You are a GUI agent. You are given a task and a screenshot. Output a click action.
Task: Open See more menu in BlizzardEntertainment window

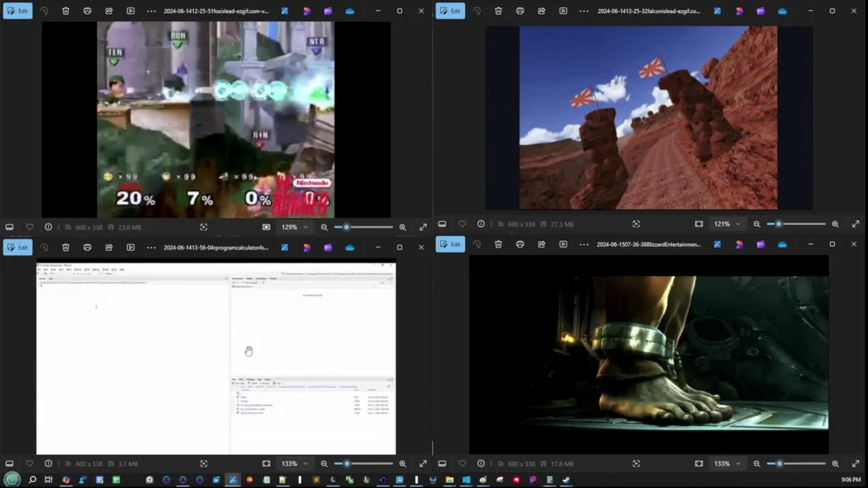(x=584, y=244)
